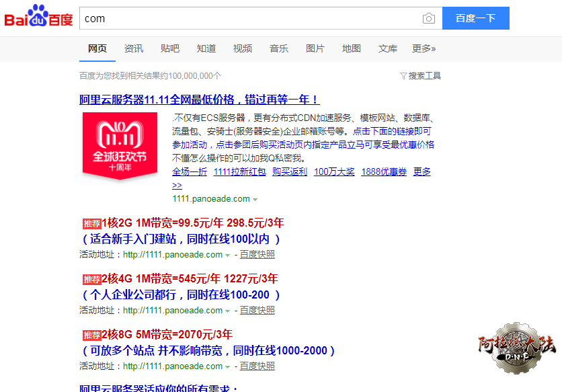Click 可放多个站点 并不影响带宽 subtitle line
562x392 pixels.
click(x=208, y=350)
